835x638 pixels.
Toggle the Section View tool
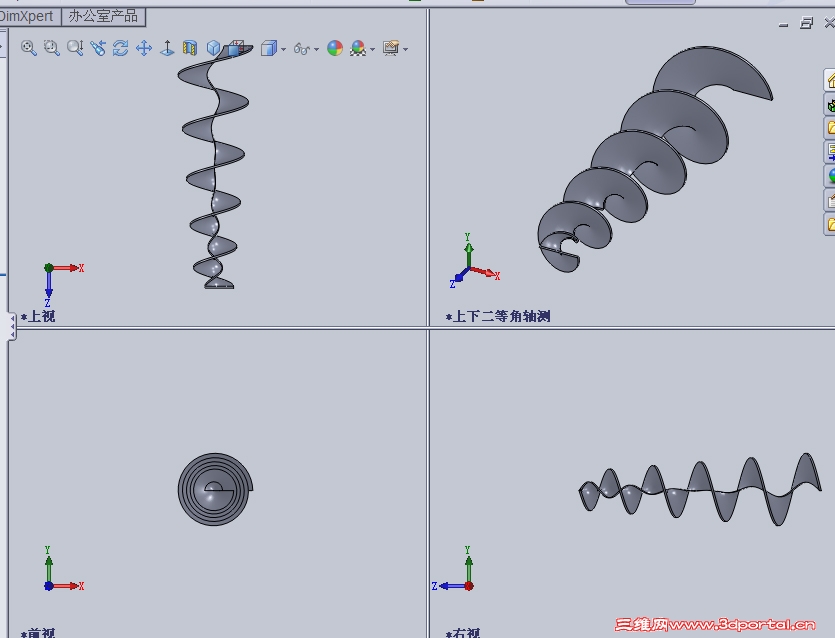(190, 48)
